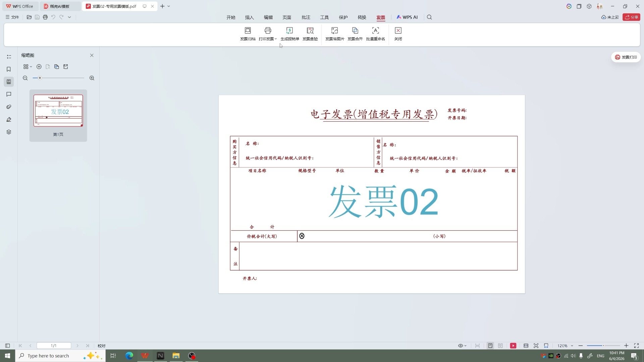
Task: Expand the new tab dropdown arrow in the tab bar
Action: (169, 6)
